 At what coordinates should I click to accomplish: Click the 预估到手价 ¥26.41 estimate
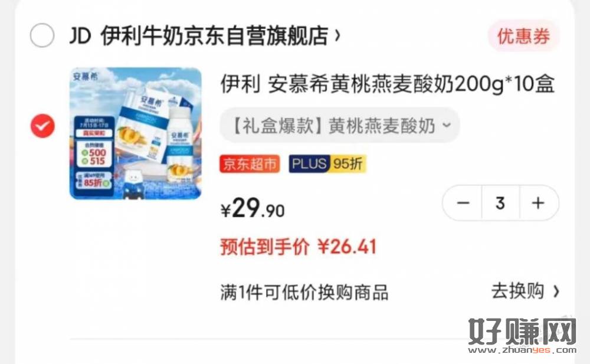299,247
